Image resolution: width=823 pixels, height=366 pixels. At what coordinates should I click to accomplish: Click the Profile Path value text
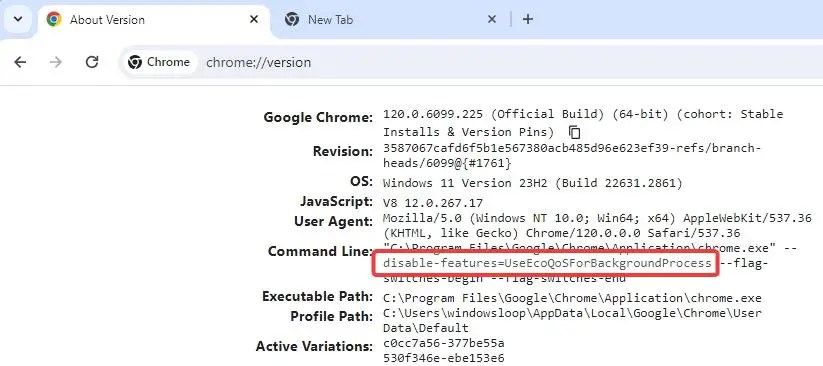coord(572,320)
